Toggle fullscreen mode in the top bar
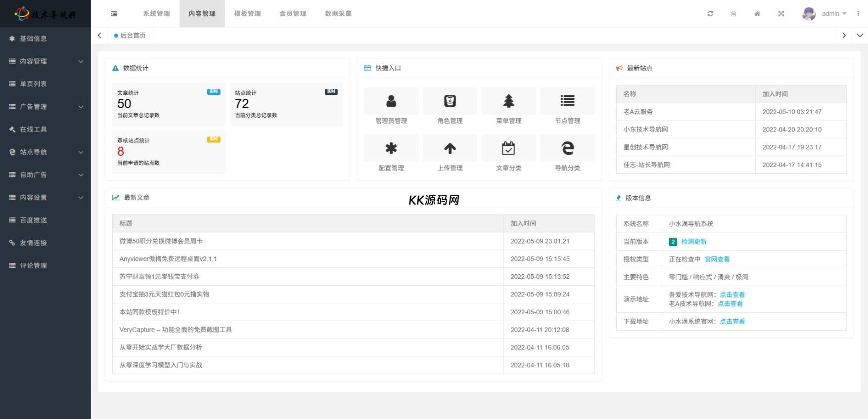This screenshot has width=868, height=419. click(781, 14)
